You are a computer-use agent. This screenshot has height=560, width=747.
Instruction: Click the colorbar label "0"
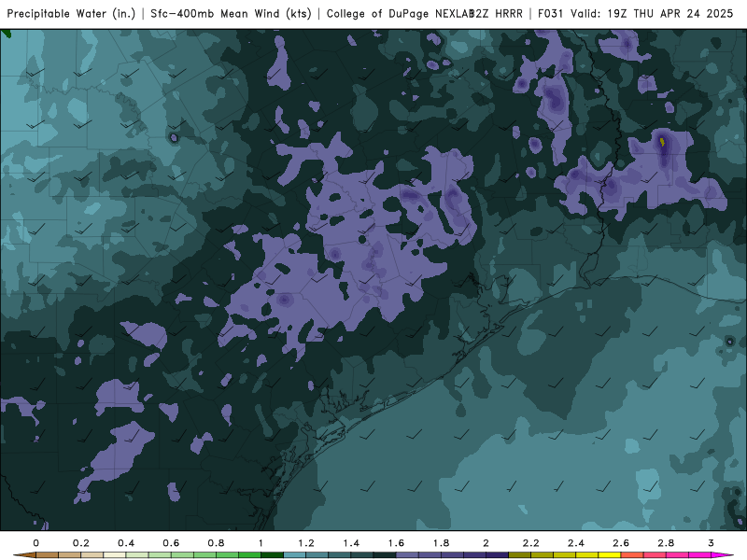(36, 543)
